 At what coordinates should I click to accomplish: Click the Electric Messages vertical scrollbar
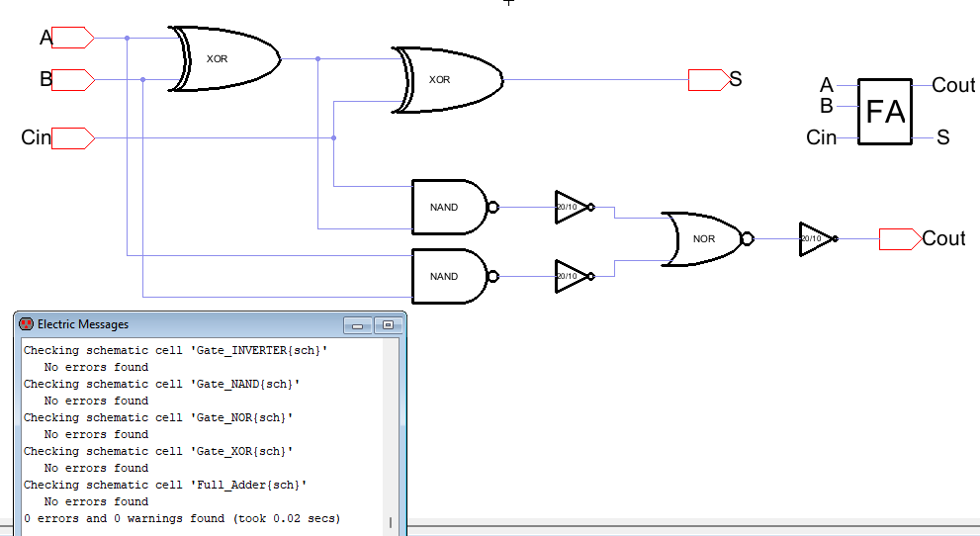click(391, 435)
